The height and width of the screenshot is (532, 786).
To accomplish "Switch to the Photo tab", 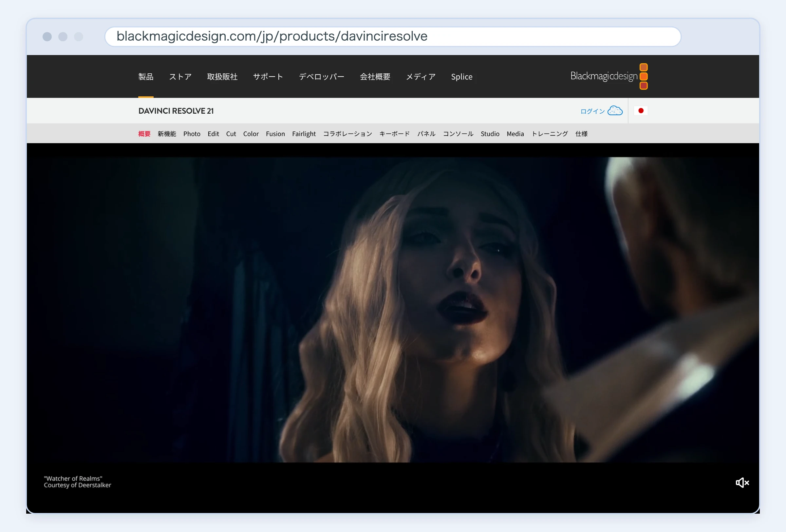I will [192, 134].
